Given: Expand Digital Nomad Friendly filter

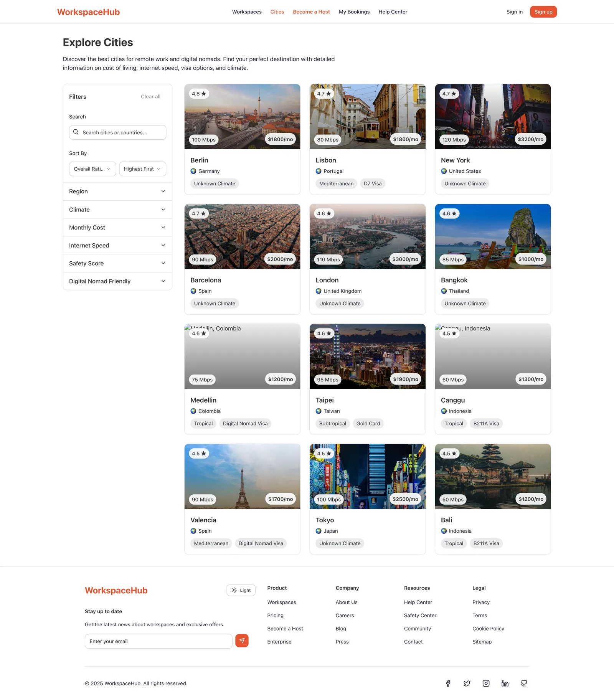Looking at the screenshot, I should click(117, 281).
